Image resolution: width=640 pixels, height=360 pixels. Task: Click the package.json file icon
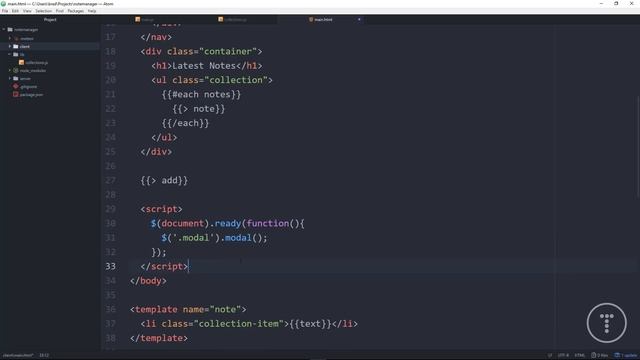click(16, 94)
